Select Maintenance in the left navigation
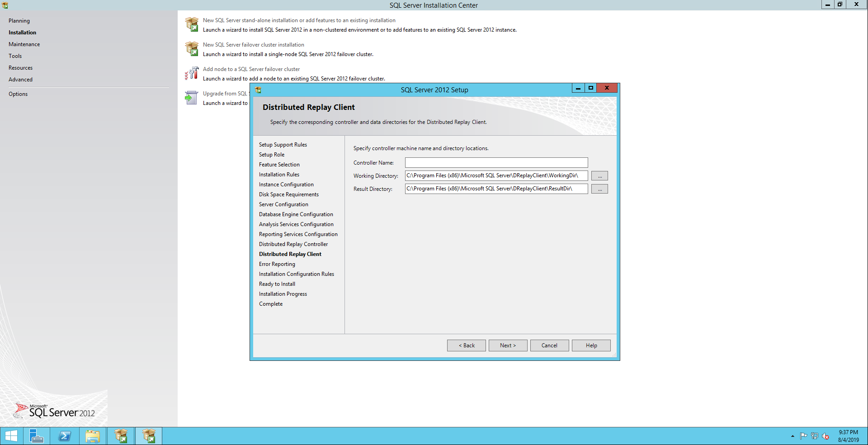 pos(24,44)
